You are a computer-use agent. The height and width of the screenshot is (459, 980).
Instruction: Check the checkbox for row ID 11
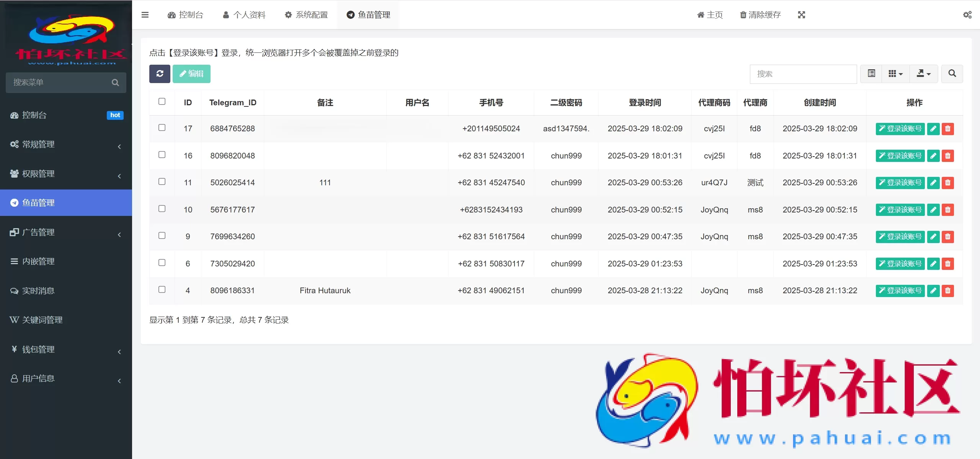pyautogui.click(x=162, y=182)
